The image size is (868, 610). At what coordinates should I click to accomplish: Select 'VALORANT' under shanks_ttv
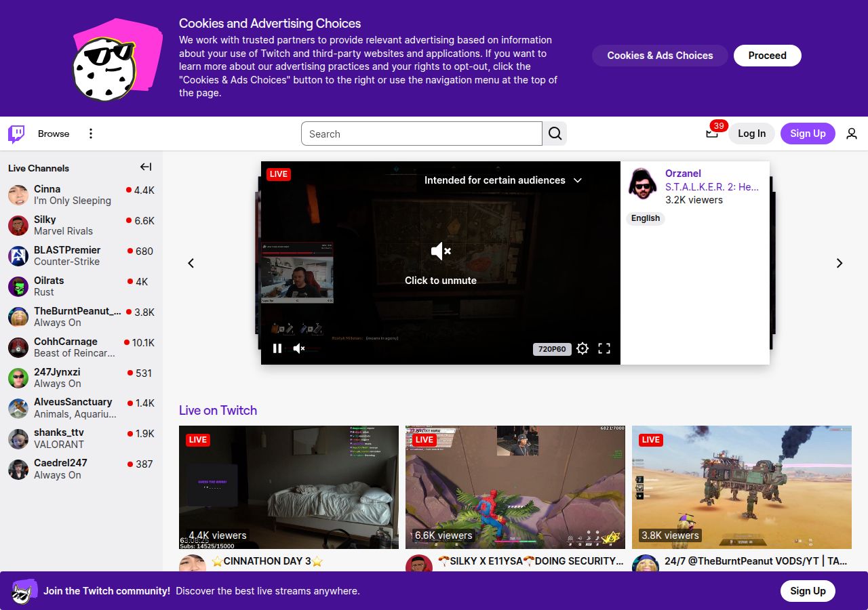coord(59,445)
